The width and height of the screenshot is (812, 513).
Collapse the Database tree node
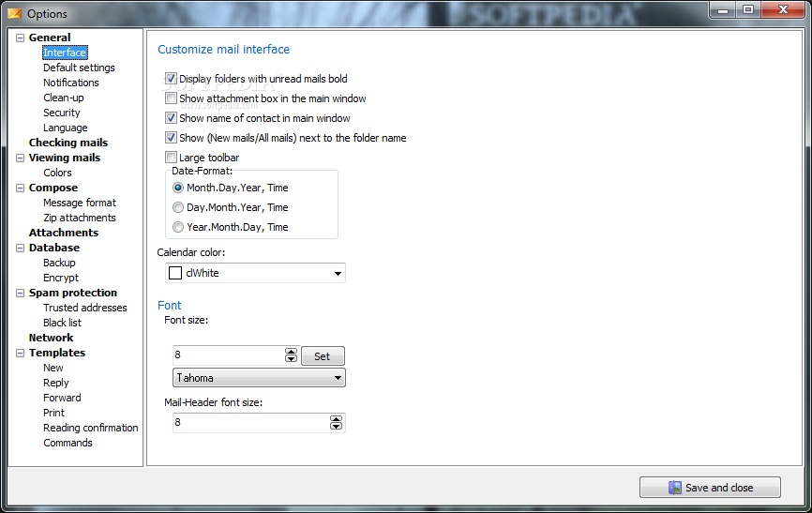[x=21, y=249]
